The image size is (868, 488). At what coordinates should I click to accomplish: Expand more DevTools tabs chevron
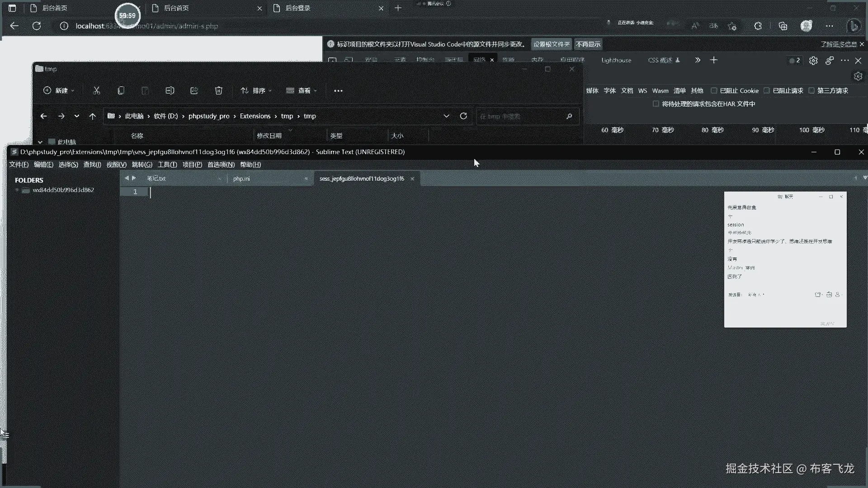point(698,60)
